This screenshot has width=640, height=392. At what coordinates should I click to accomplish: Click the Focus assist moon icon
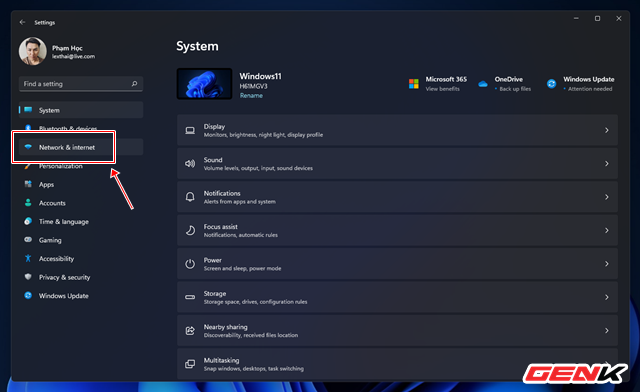tap(190, 231)
